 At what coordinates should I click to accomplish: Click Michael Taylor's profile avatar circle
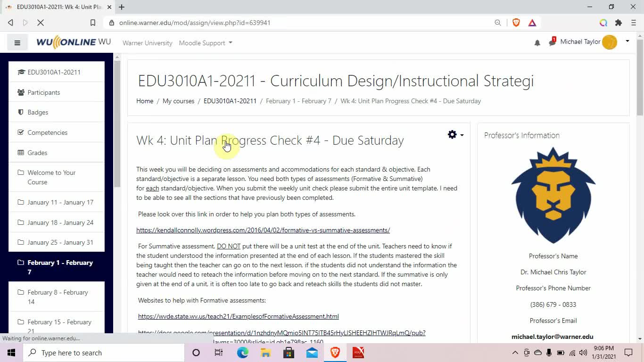pos(610,42)
